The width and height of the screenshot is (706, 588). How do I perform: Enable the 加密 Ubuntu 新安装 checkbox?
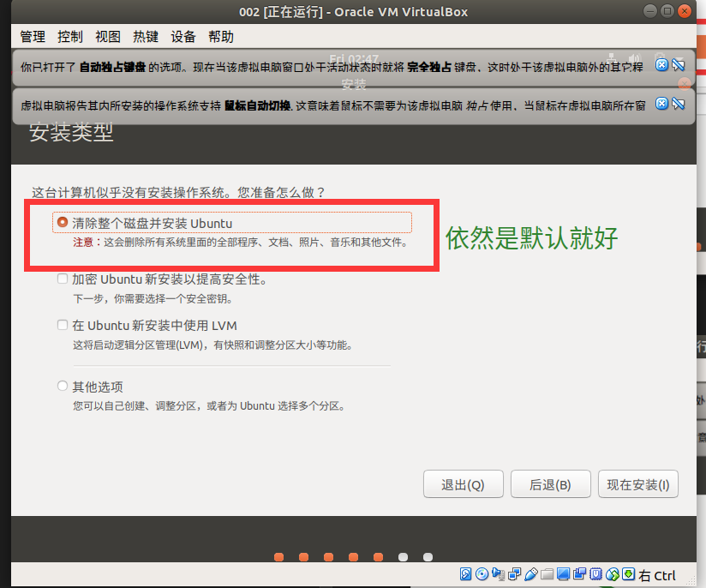tap(62, 279)
